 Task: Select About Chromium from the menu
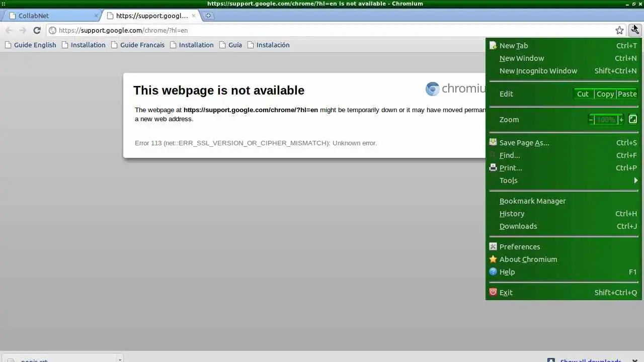563,259
